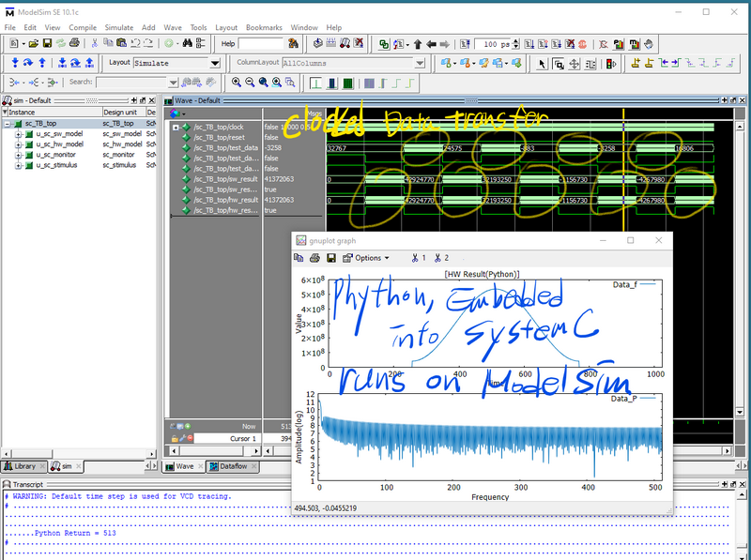The width and height of the screenshot is (751, 560).
Task: Open the Search field dropdown arrow
Action: [174, 83]
